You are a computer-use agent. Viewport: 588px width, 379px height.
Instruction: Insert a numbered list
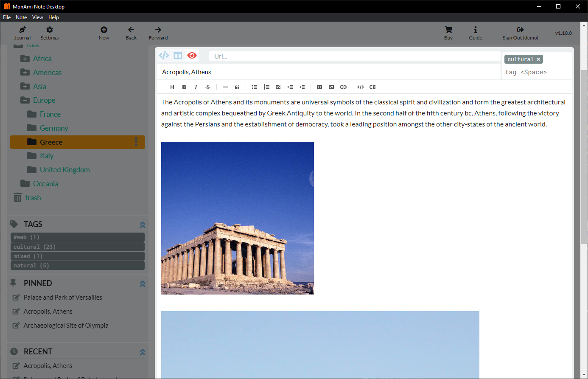point(266,87)
